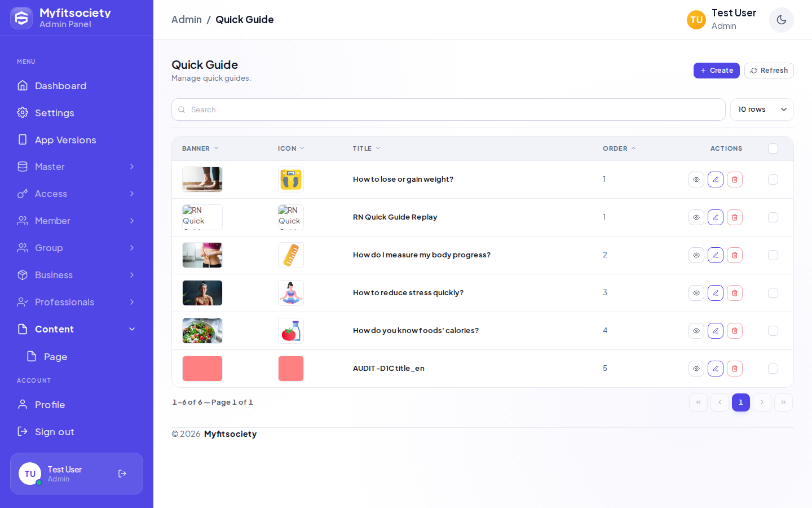This screenshot has height=508, width=812.
Task: Delete the 'RN Quick Guide Replay' row via trash icon
Action: pyautogui.click(x=735, y=217)
